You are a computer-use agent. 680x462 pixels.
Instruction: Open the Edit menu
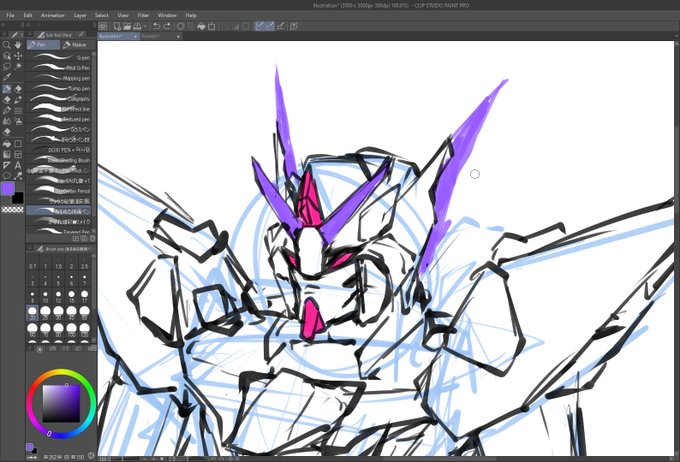pyautogui.click(x=28, y=15)
